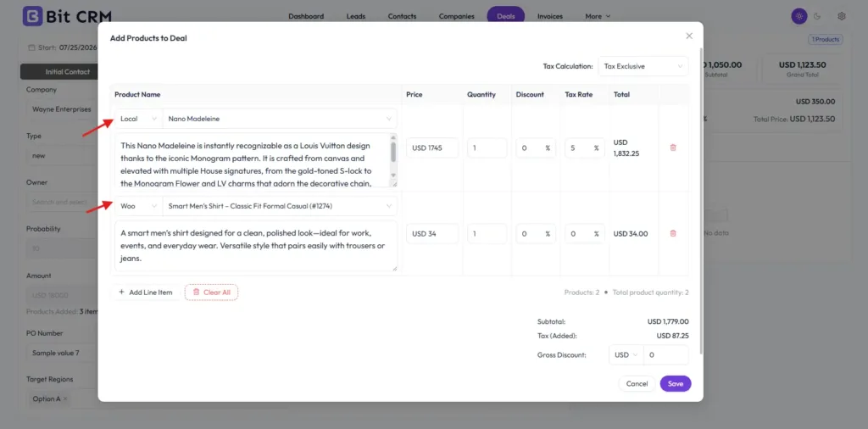This screenshot has width=868, height=429.
Task: Click the USD 1,779.00 subtotal value
Action: (x=668, y=321)
